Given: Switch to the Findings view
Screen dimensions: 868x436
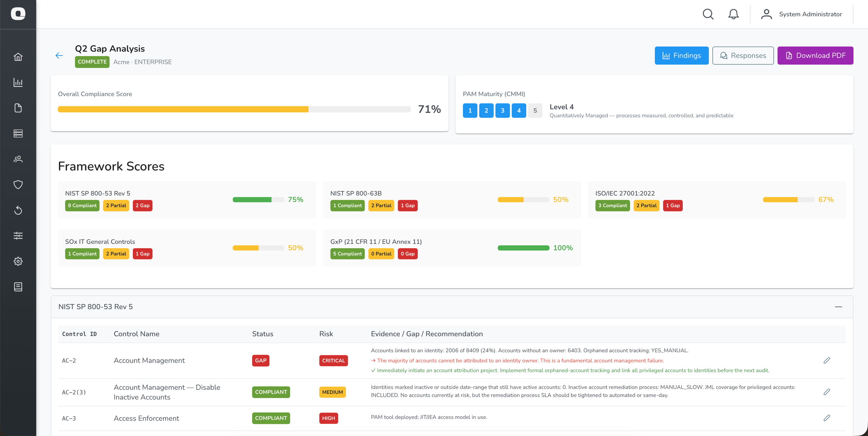Looking at the screenshot, I should 681,55.
